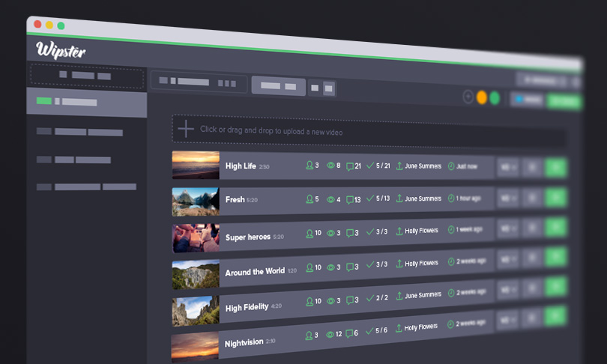Viewport: 607px width, 364px height.
Task: Click the views eye icon in High Life row
Action: click(x=330, y=166)
